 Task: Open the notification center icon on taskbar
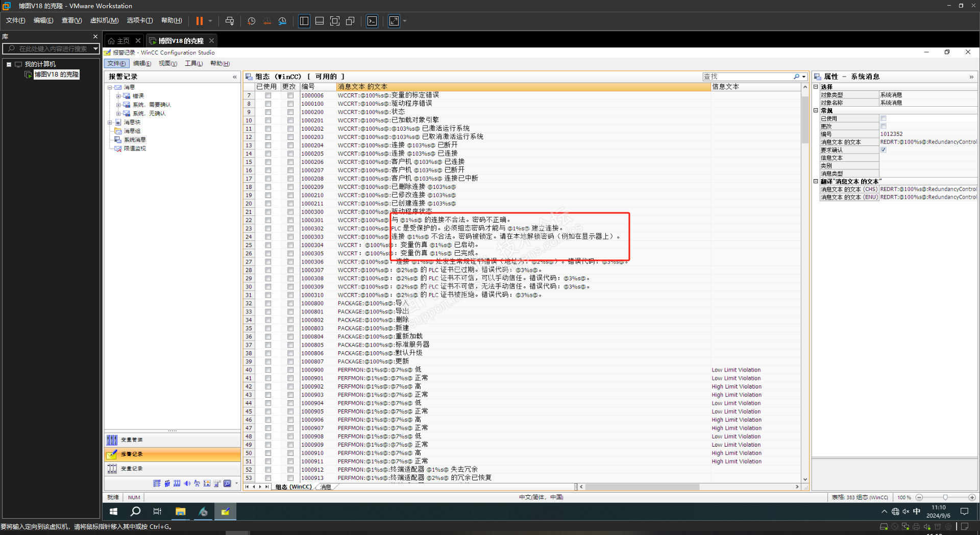[964, 512]
